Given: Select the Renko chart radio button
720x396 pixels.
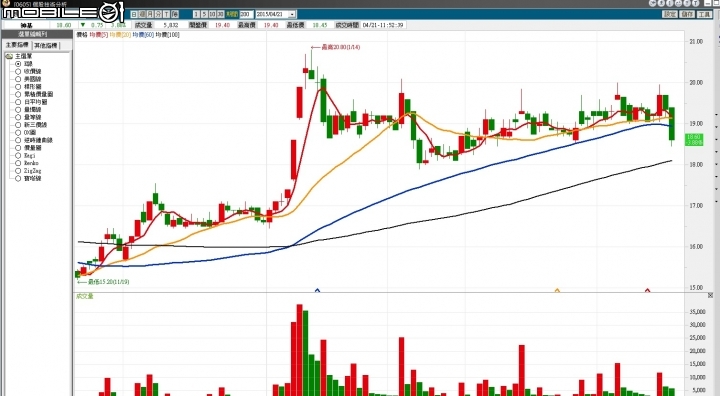Looking at the screenshot, I should coord(18,163).
